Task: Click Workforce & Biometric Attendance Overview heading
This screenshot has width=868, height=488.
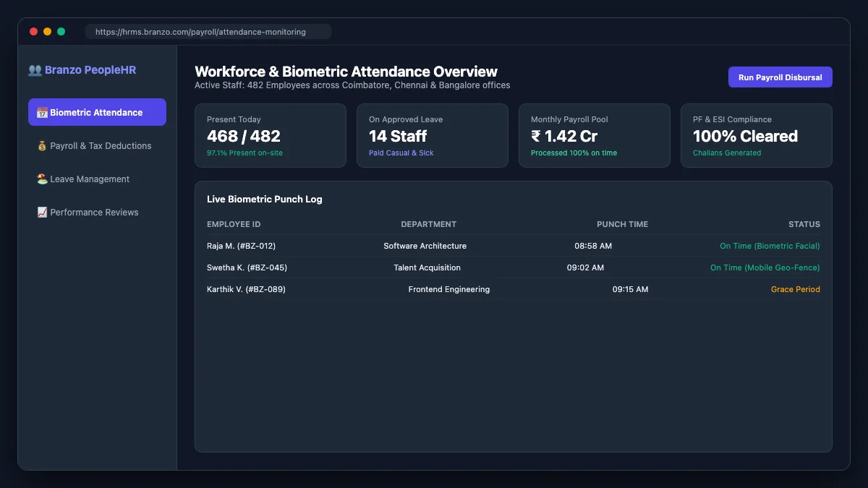Action: [346, 72]
